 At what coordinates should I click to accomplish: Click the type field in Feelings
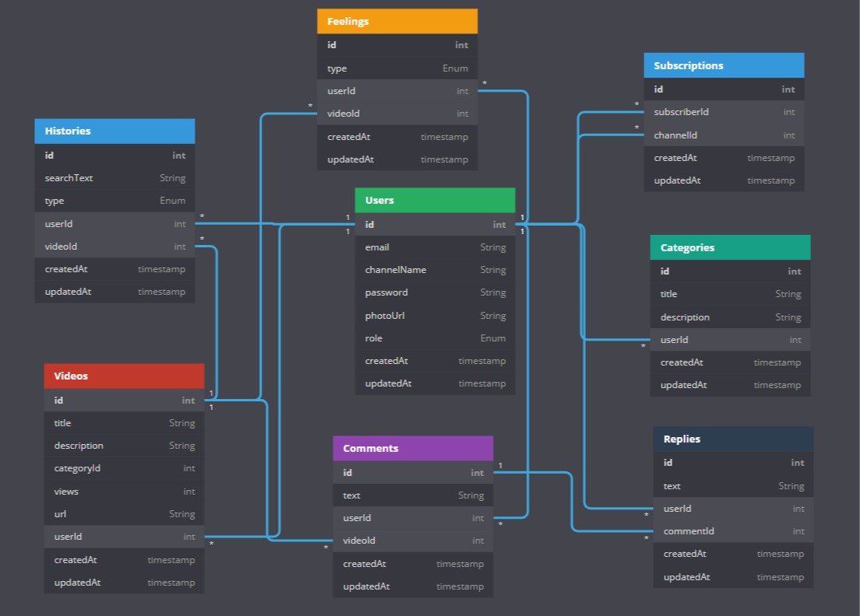tap(397, 68)
